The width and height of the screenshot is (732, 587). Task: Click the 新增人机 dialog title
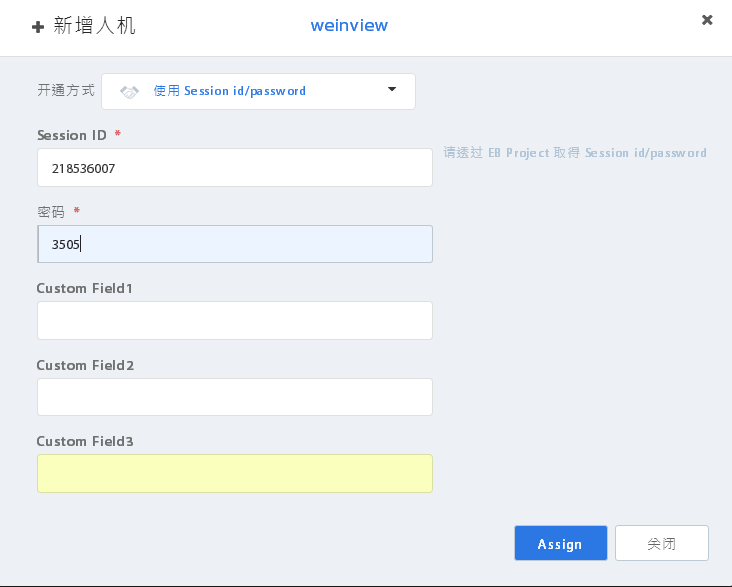coord(94,26)
